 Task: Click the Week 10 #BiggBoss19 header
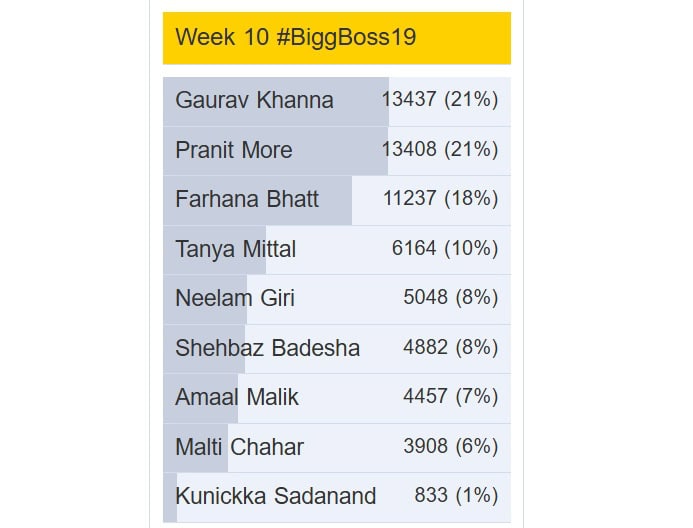click(x=336, y=38)
